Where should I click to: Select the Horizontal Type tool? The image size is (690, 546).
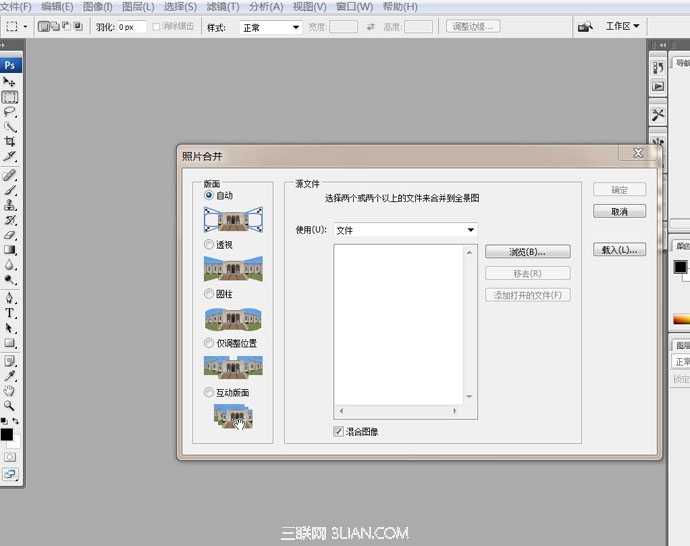[x=10, y=313]
